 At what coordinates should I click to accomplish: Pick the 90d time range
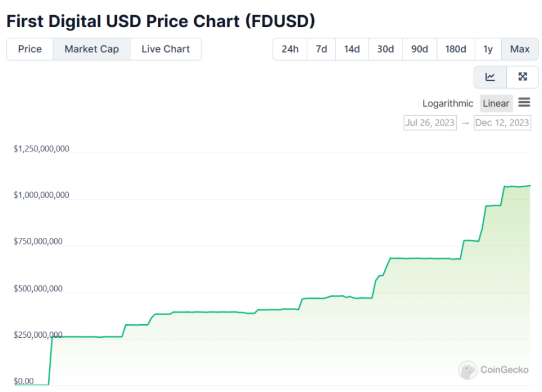[x=419, y=49]
